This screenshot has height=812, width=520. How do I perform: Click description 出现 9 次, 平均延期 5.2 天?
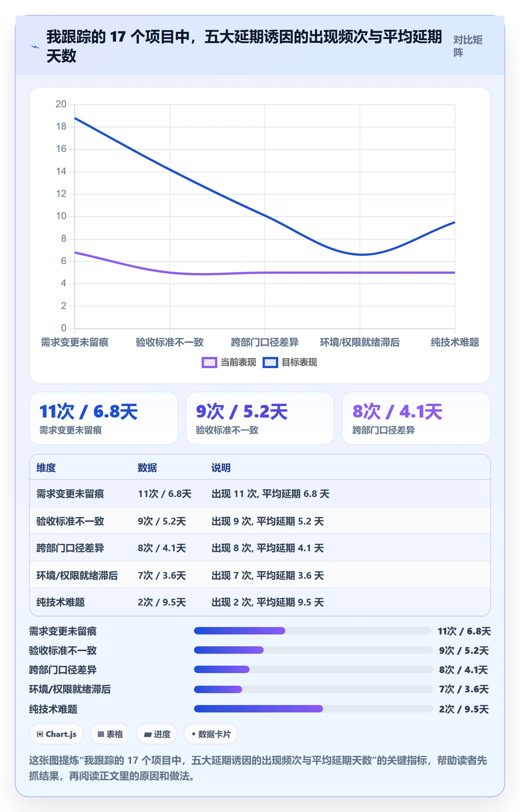[268, 522]
